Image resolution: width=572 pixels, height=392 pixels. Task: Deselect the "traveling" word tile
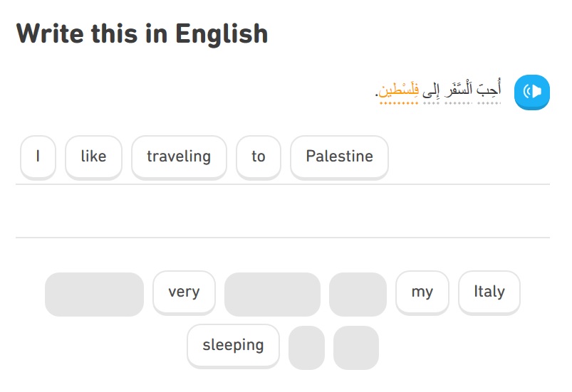tap(179, 157)
